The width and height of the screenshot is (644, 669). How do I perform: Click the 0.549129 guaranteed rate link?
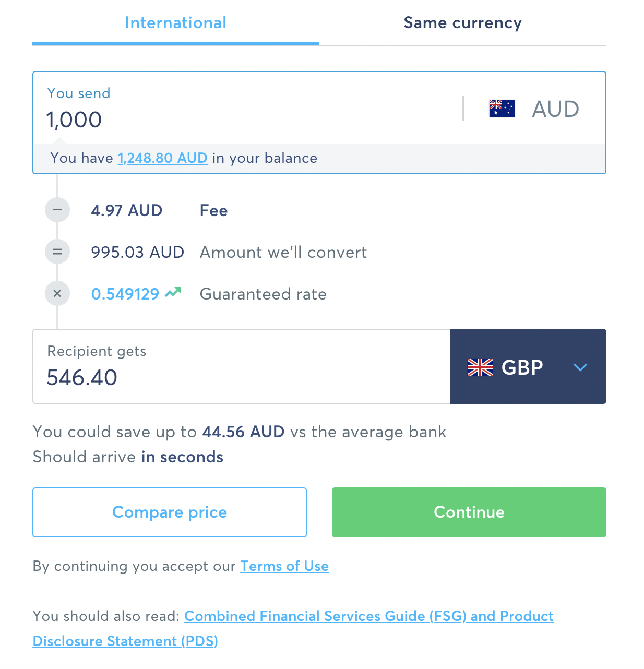pos(125,294)
